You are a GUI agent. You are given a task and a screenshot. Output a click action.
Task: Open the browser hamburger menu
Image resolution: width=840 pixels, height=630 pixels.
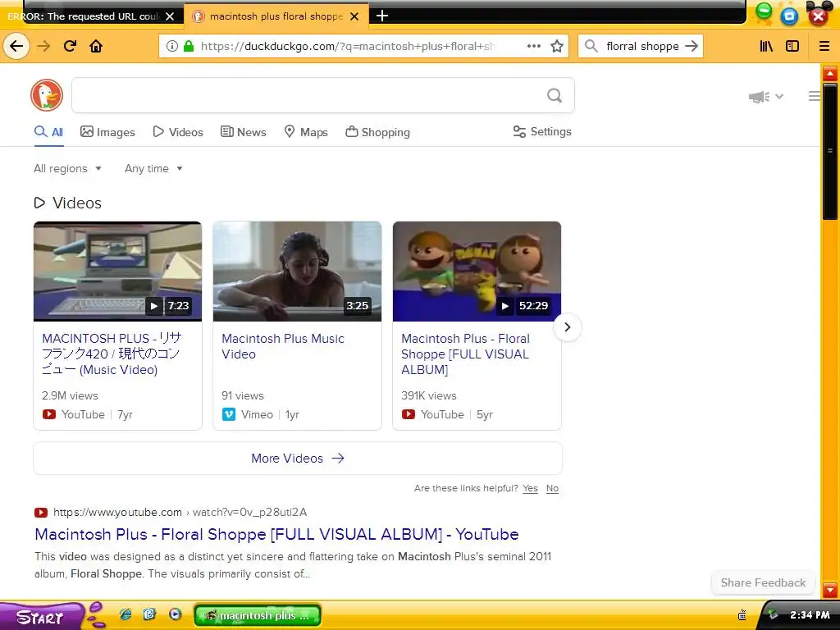coord(824,46)
